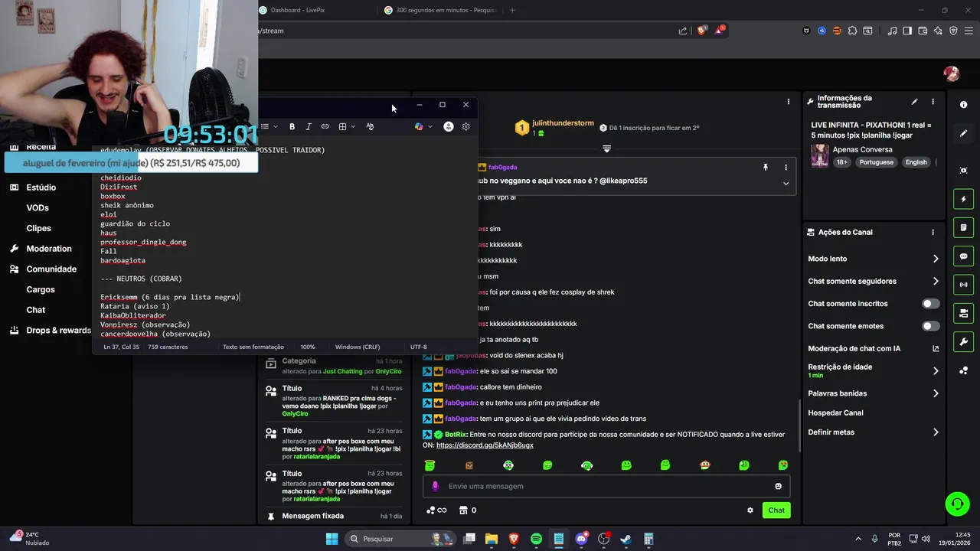Screen dimensions: 980x551
Task: Click Hospedar Canal
Action: (x=835, y=412)
